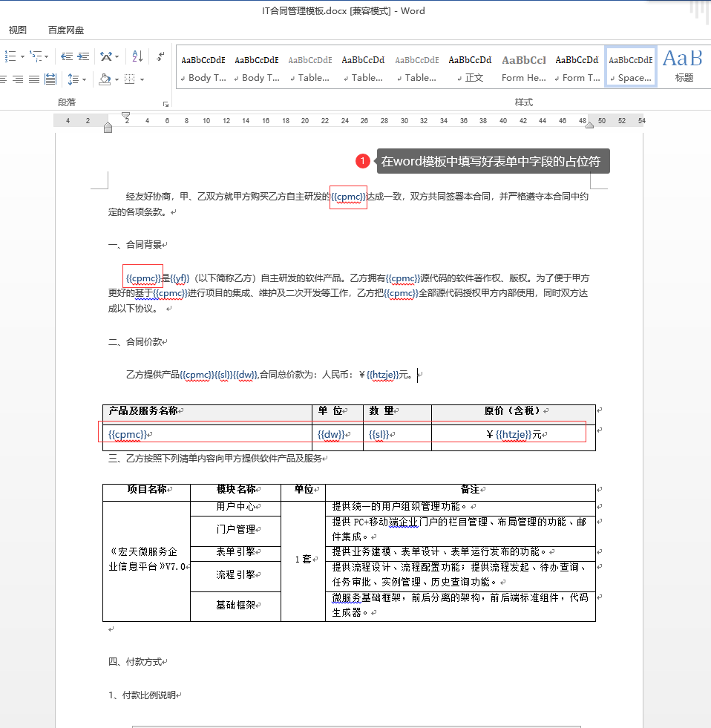This screenshot has height=728, width=711.
Task: Apply black Table... style in gallery
Action: click(364, 68)
